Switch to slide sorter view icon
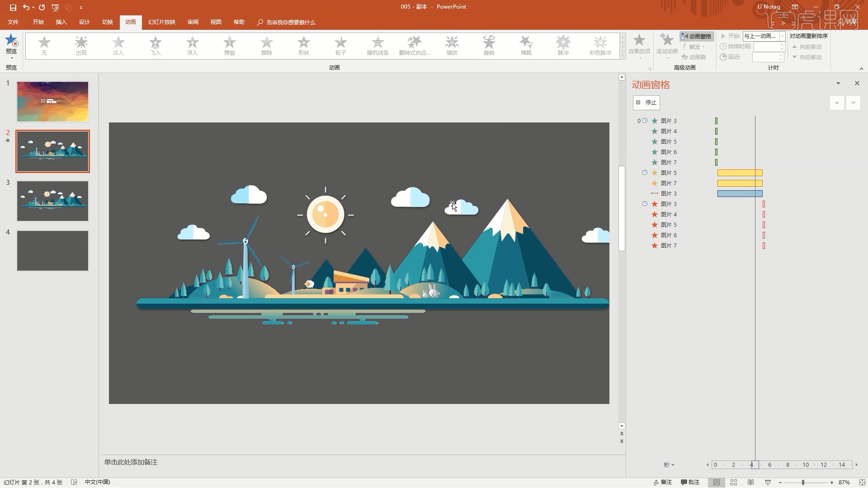This screenshot has width=868, height=488. [x=734, y=483]
